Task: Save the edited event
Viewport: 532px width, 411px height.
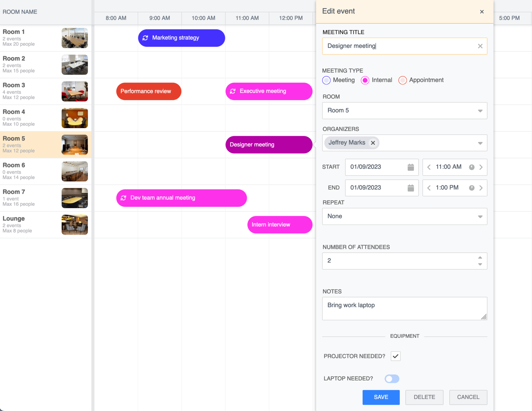Action: pyautogui.click(x=381, y=397)
